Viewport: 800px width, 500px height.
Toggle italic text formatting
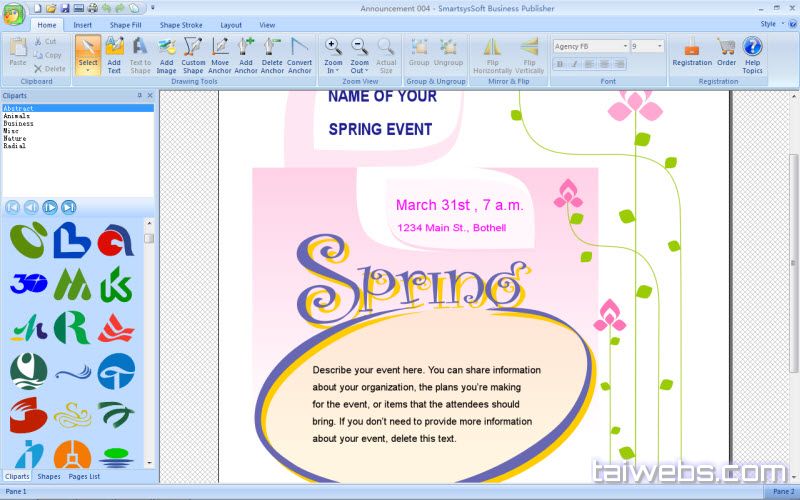click(x=575, y=63)
